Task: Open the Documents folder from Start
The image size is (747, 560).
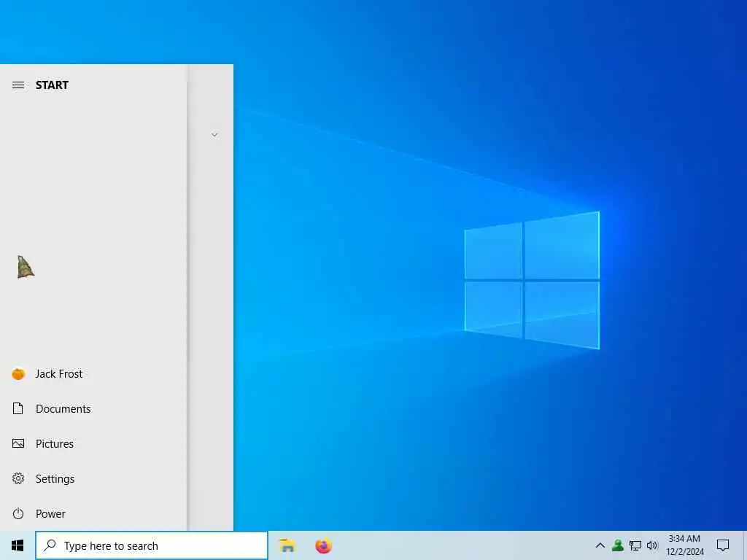Action: click(93, 408)
